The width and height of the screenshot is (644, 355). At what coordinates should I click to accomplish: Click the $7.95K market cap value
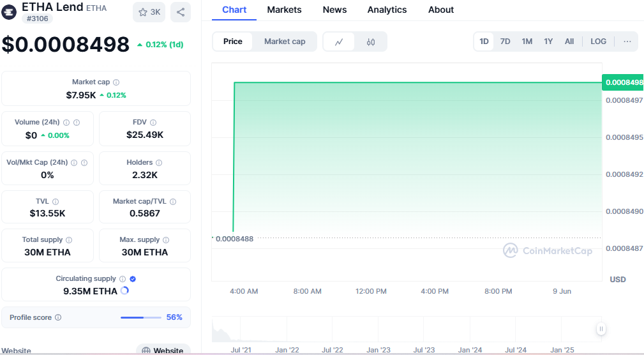[x=81, y=95]
